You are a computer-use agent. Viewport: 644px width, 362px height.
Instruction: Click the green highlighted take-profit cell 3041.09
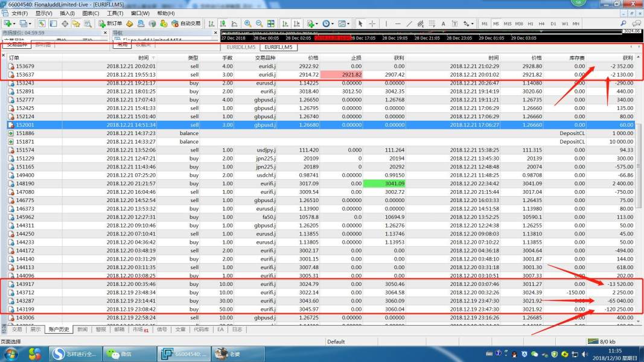(x=384, y=183)
